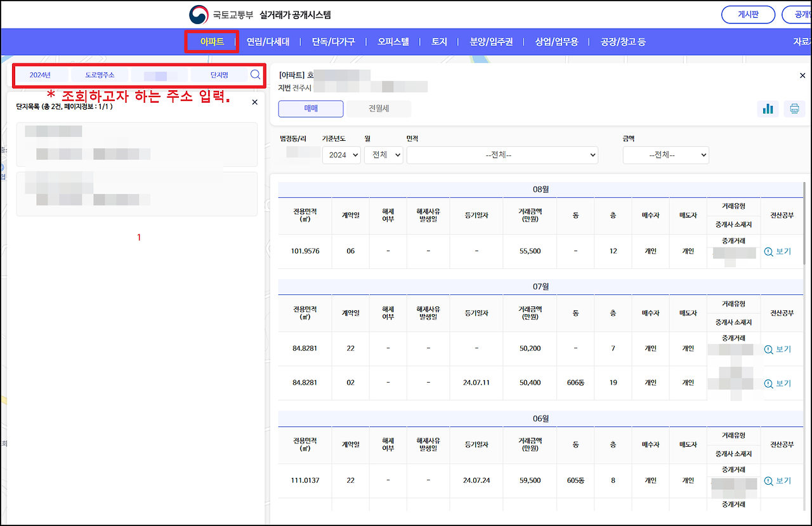Expand the 면적 area dropdown

(x=502, y=154)
